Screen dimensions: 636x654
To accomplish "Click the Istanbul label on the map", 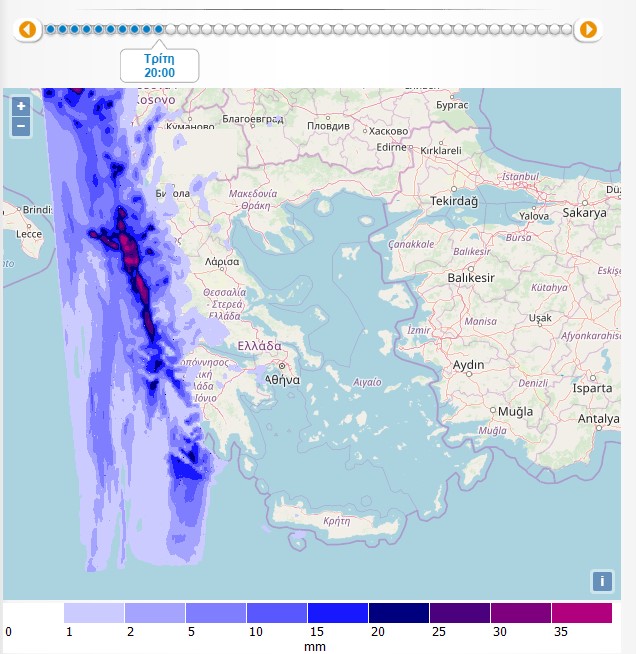I will pyautogui.click(x=520, y=177).
